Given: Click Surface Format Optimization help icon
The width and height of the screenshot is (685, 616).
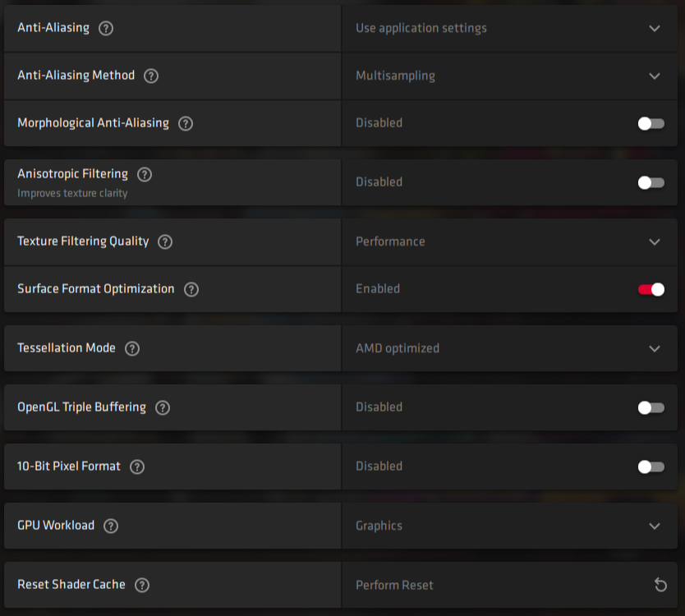Looking at the screenshot, I should click(x=191, y=289).
